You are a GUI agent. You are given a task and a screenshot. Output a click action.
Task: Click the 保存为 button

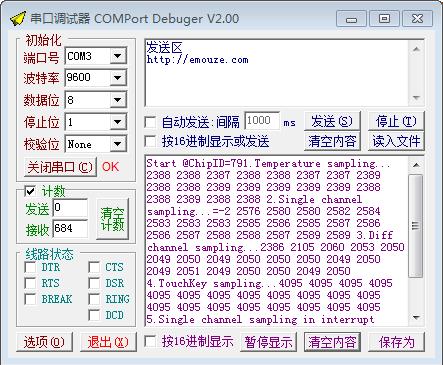(x=396, y=342)
